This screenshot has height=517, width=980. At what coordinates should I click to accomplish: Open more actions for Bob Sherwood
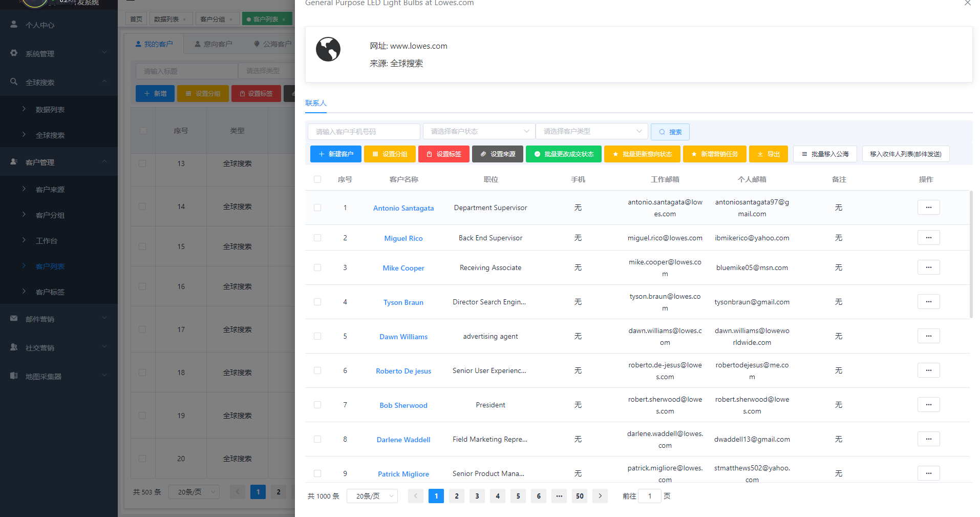[928, 405]
